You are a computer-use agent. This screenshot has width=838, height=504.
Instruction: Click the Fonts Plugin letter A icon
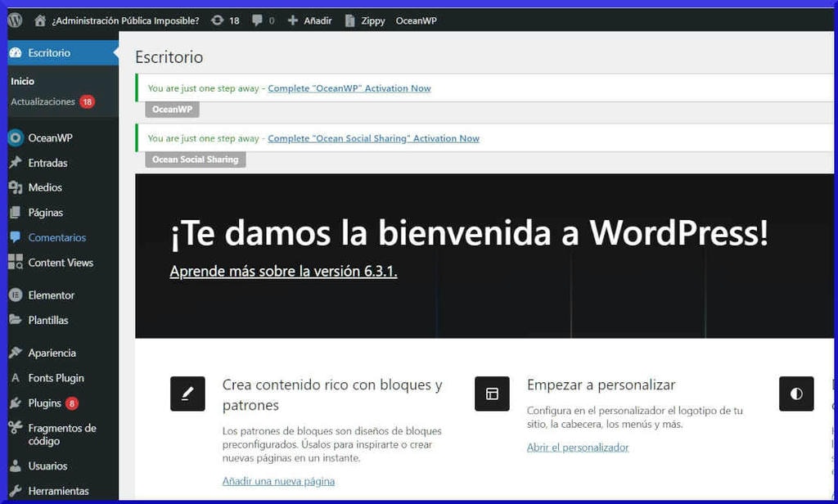(x=16, y=378)
